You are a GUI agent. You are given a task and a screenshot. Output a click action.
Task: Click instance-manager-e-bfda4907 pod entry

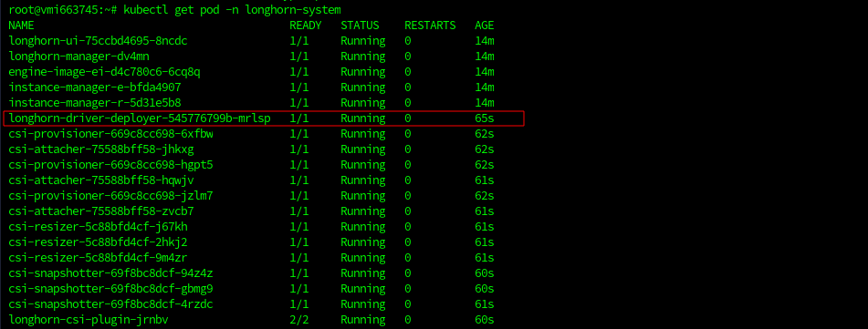pos(95,87)
